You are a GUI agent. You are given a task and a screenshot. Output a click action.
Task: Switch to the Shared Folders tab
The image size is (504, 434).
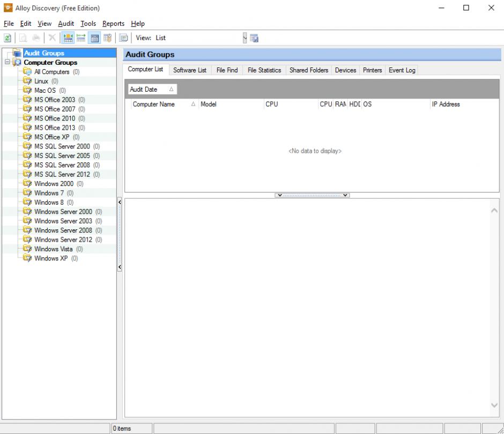pos(309,70)
